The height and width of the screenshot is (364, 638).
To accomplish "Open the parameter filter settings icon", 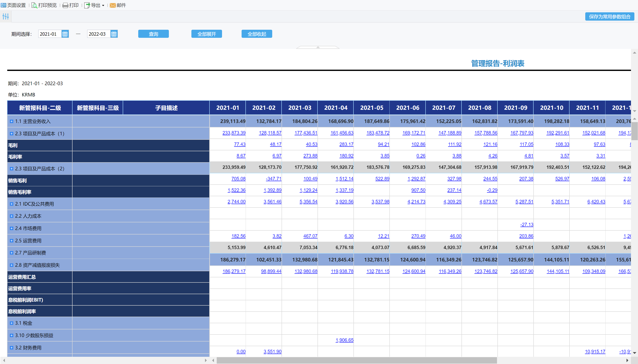I will coord(6,17).
